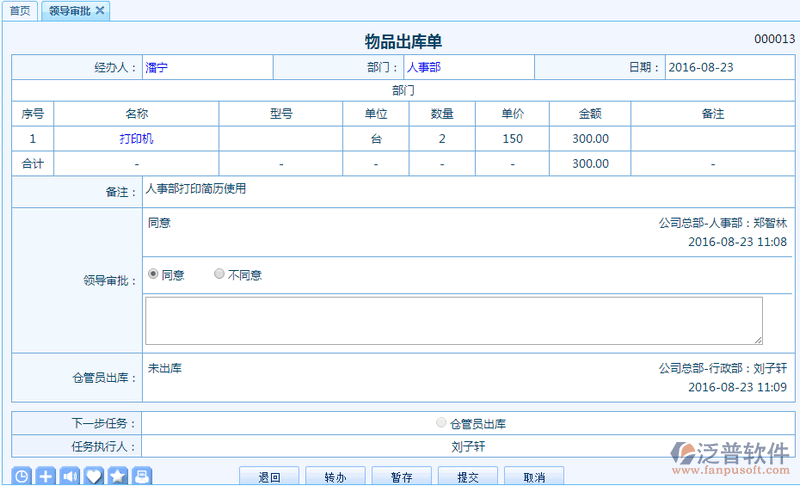This screenshot has height=486, width=800.
Task: Click the 提交 button
Action: (468, 477)
